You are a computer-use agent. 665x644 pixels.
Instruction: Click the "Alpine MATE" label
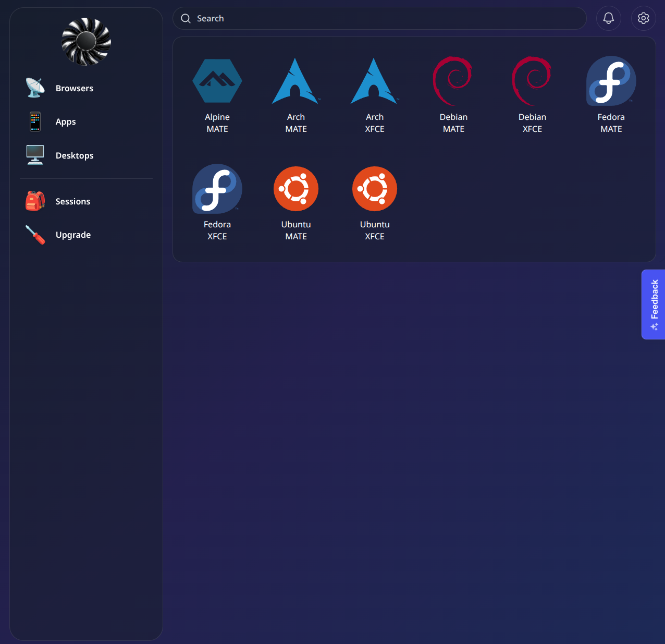point(217,123)
